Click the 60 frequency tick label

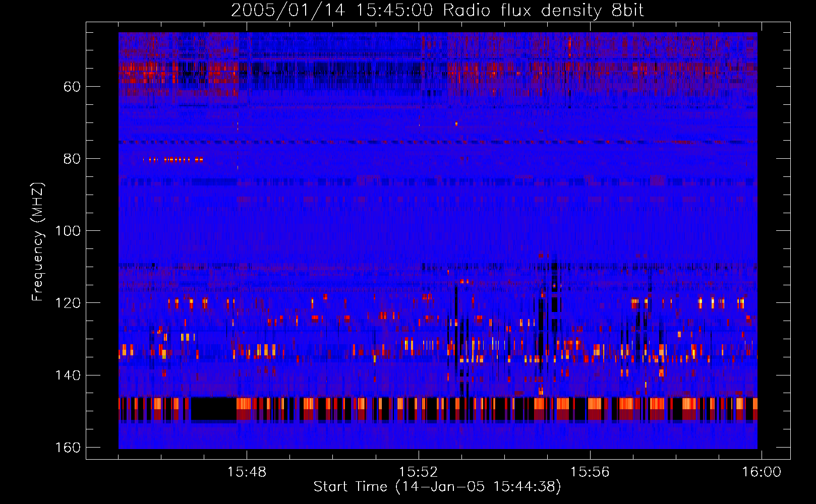coord(72,87)
